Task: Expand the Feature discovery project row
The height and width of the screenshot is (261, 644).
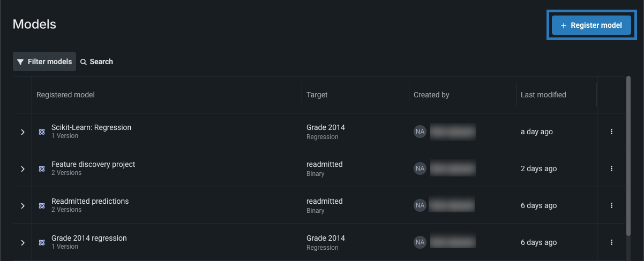Action: click(23, 168)
